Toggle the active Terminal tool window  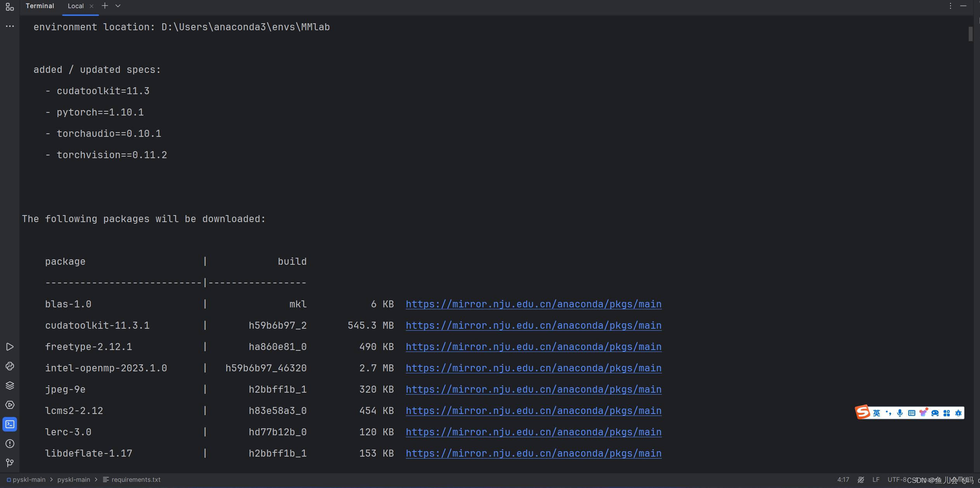click(10, 424)
